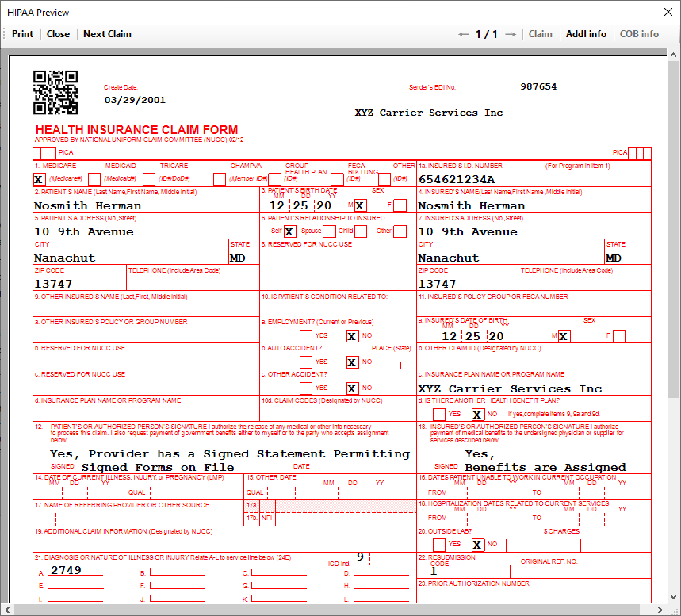681x616 pixels.
Task: Click diagnosis code 2749
Action: pos(66,570)
